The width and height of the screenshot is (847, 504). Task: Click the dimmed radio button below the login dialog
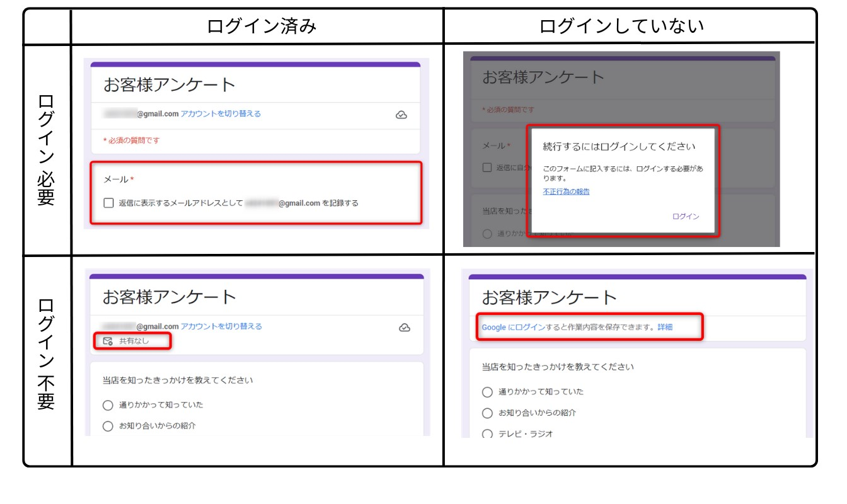tap(487, 234)
